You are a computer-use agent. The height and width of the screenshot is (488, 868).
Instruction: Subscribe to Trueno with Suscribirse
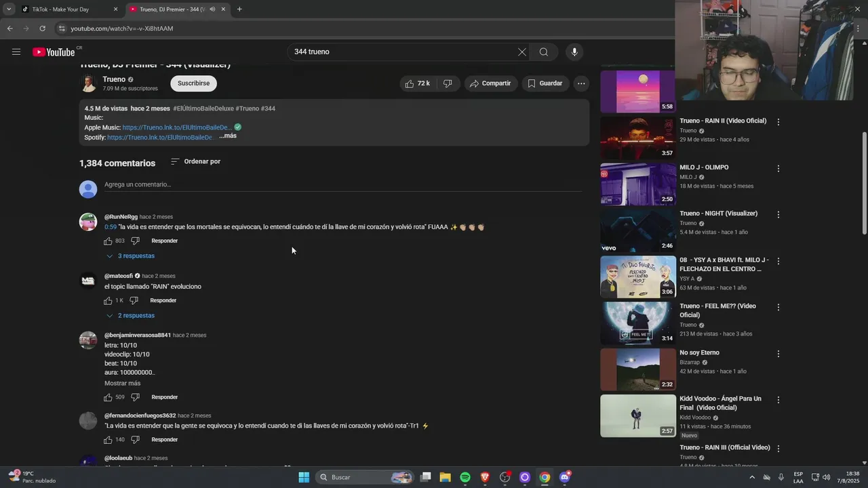193,83
